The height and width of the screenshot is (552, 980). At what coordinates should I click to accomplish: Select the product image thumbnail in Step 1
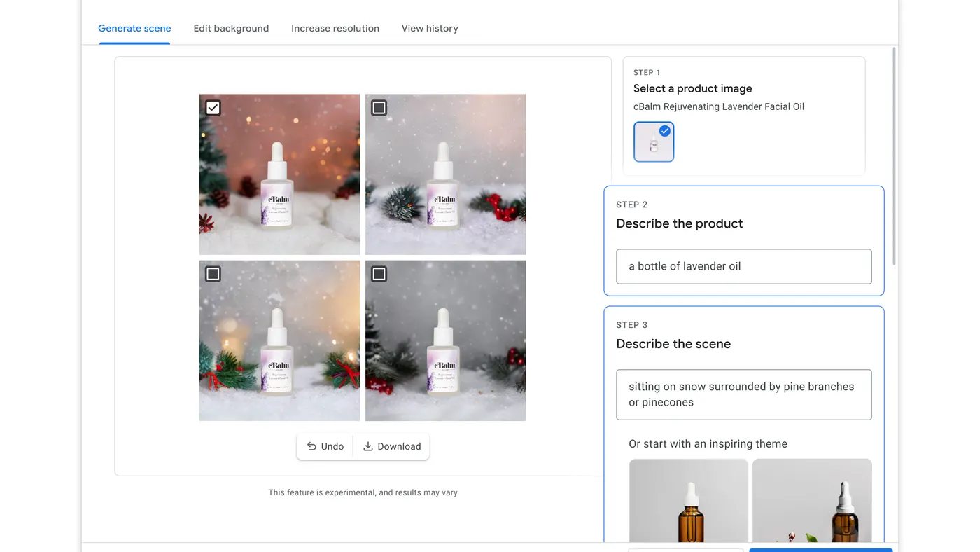pyautogui.click(x=654, y=142)
